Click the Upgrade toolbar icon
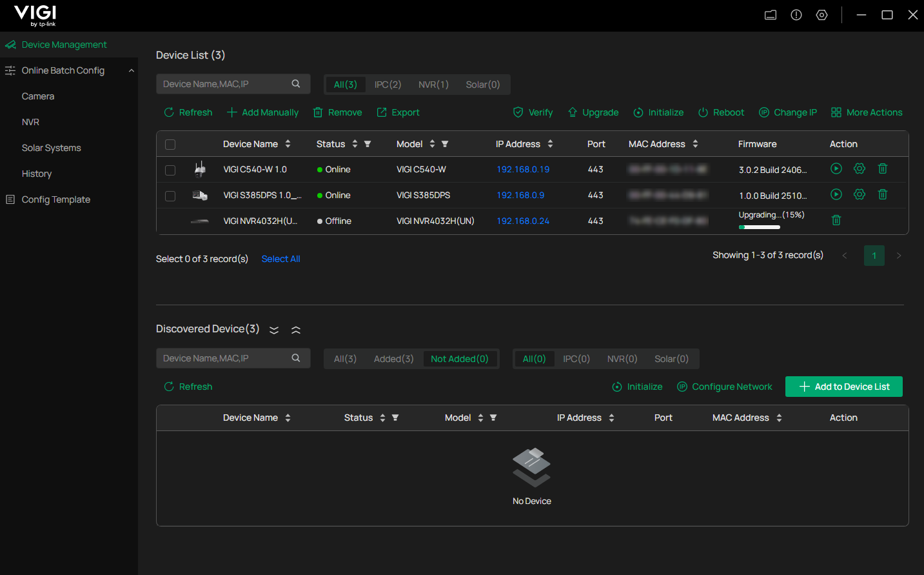 coord(573,112)
